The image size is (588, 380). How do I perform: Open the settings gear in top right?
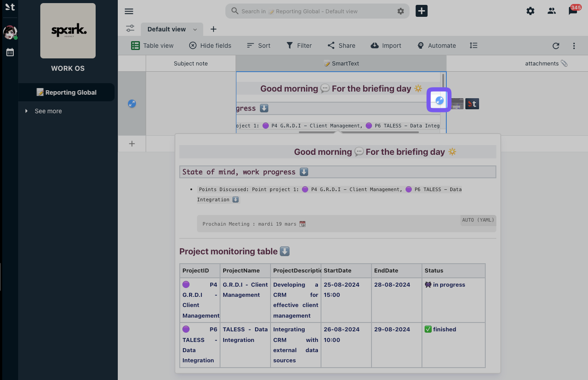click(530, 11)
